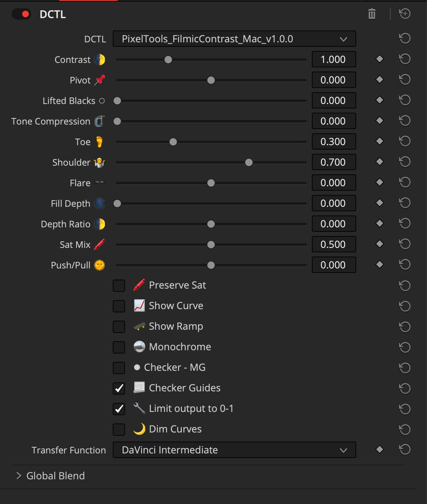This screenshot has width=427, height=504.
Task: Uncheck the Checker Guides checkbox
Action: click(x=119, y=388)
